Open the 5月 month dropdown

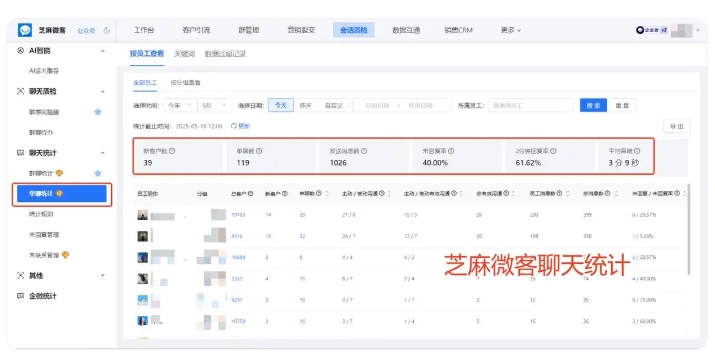coord(214,105)
